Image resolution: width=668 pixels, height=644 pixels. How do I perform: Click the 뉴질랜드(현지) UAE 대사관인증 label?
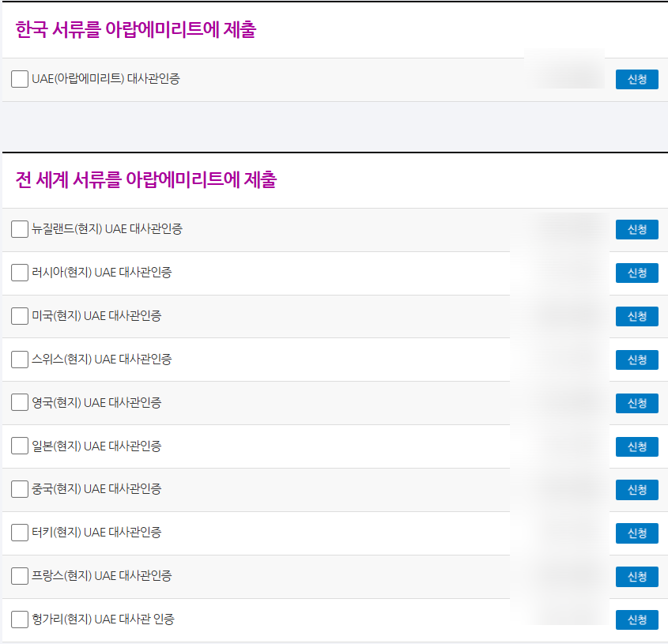[x=108, y=229]
